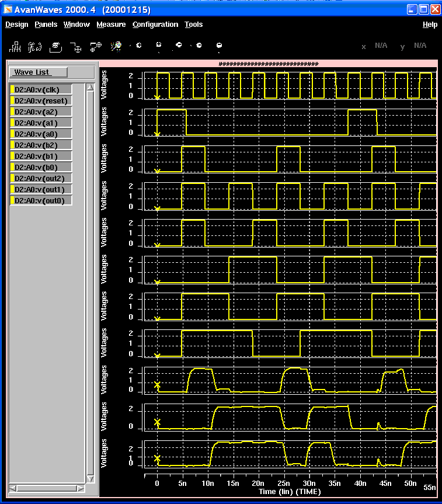Click the y N/A cursor readout
442x504 pixels.
(413, 46)
